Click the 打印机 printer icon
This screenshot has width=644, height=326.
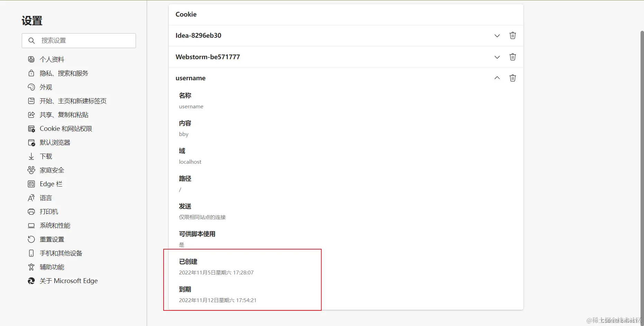31,211
